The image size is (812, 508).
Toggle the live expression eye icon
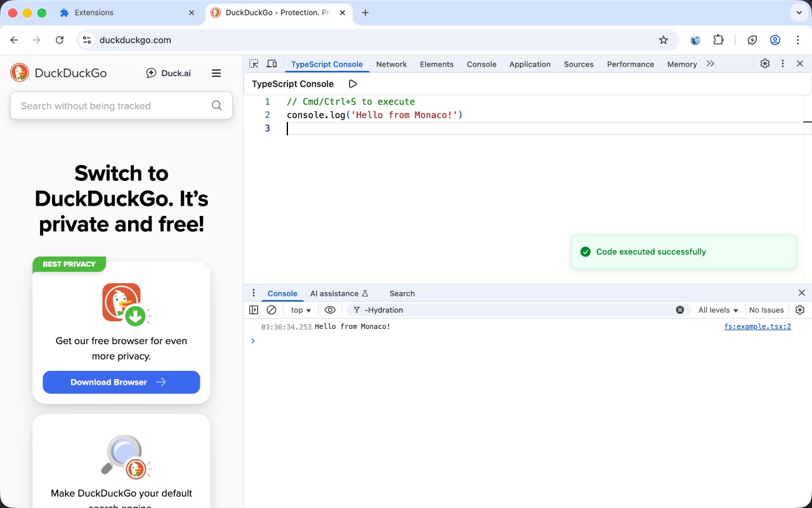(x=330, y=310)
